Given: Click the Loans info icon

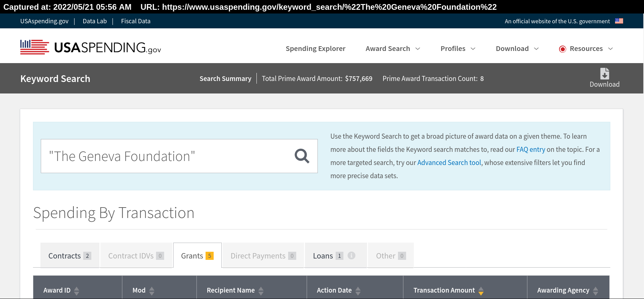Looking at the screenshot, I should point(351,255).
